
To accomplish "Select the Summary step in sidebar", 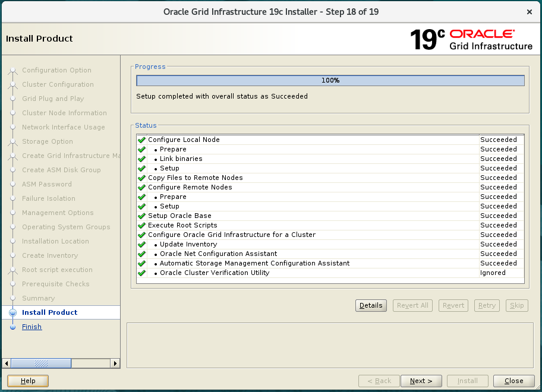I will point(39,298).
